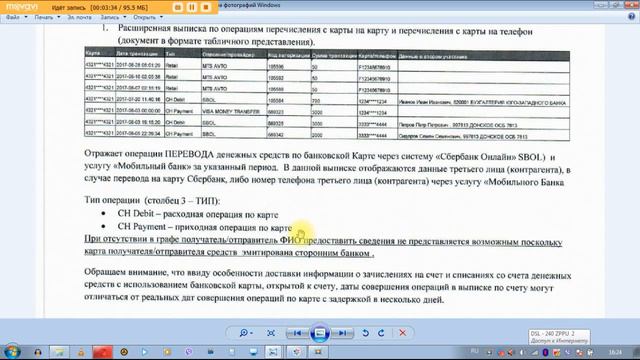Open the photo viewer help icon
Image resolution: width=640 pixels, height=360 pixels.
tap(631, 17)
